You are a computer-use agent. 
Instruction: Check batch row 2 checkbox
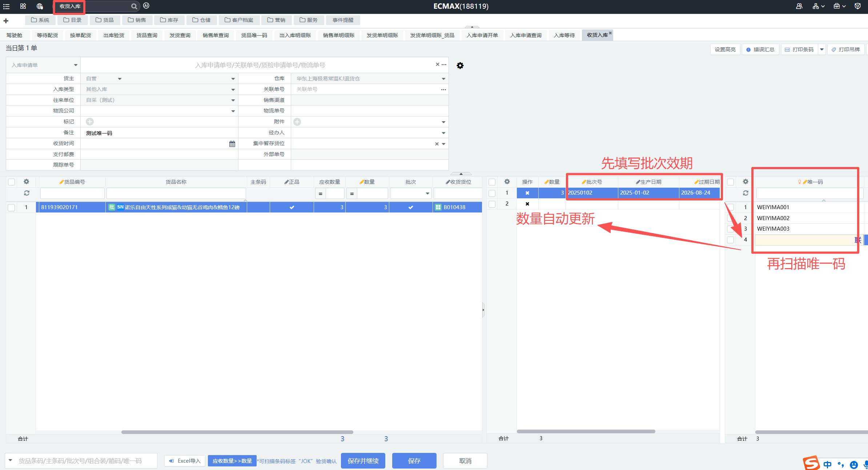[x=492, y=204]
